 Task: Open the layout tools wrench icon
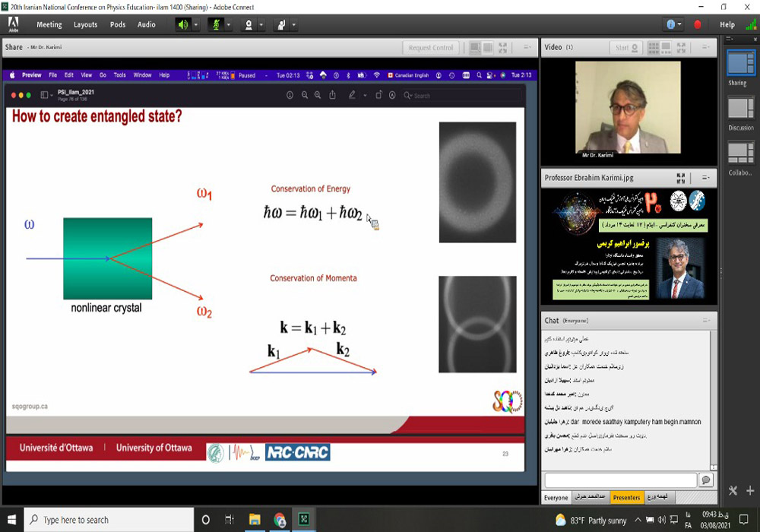(733, 491)
